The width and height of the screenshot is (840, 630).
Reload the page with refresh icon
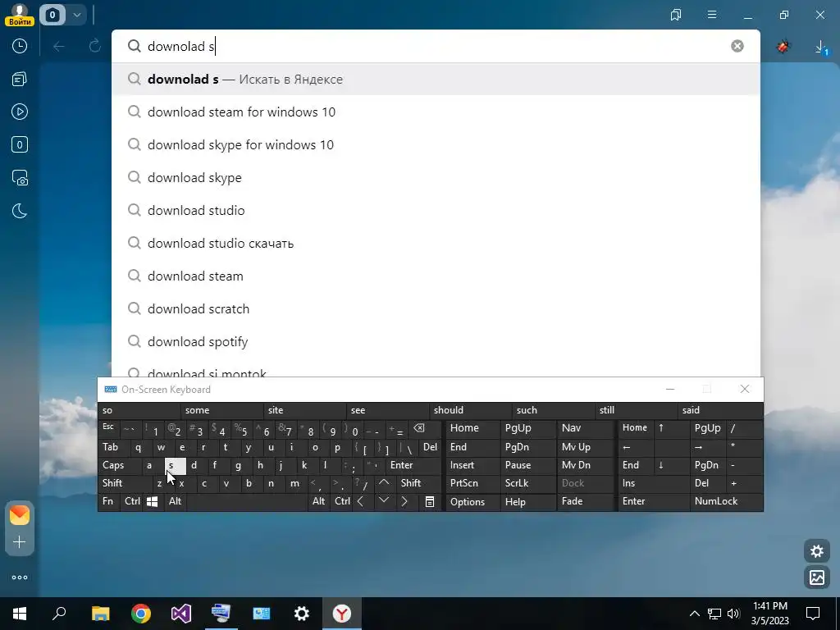coord(95,46)
